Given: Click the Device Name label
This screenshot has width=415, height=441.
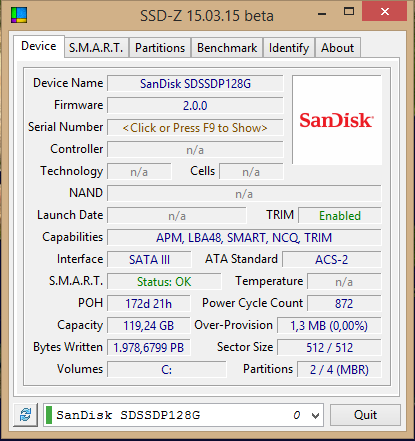Looking at the screenshot, I should (x=68, y=83).
